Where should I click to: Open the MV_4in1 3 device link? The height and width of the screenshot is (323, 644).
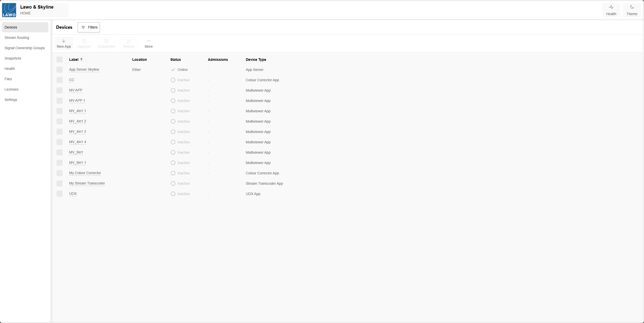(77, 132)
